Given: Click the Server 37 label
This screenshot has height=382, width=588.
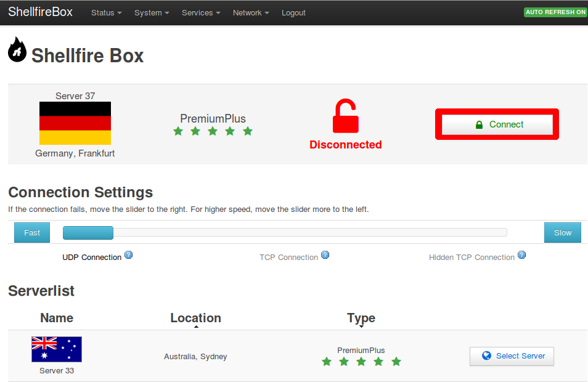Looking at the screenshot, I should click(x=75, y=96).
